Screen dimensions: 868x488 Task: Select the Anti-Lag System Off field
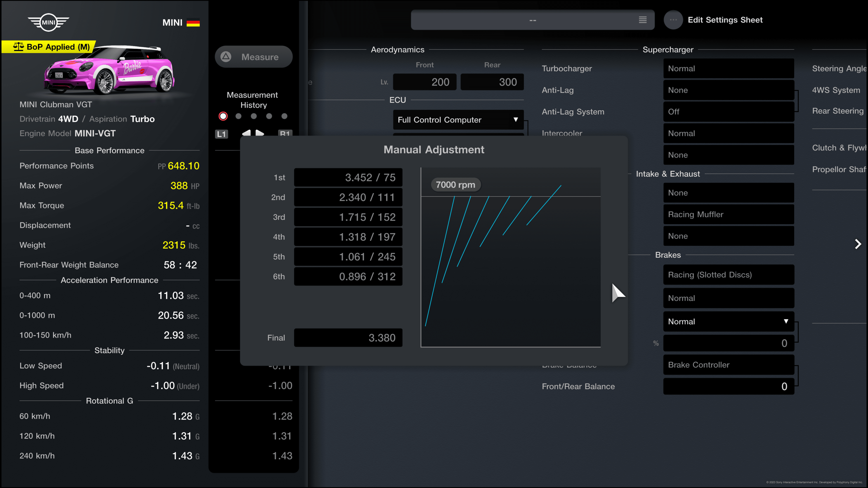tap(729, 112)
